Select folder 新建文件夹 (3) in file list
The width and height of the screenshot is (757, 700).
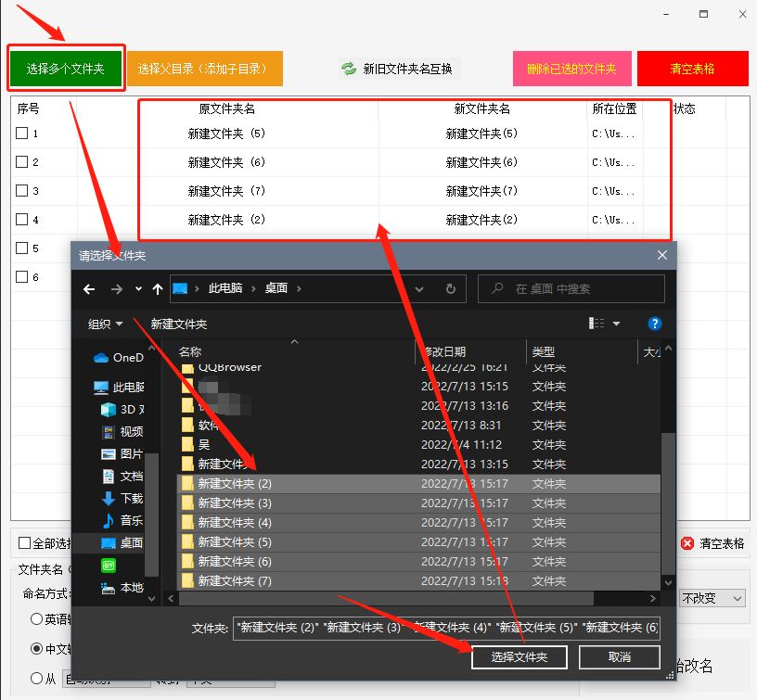pyautogui.click(x=418, y=503)
